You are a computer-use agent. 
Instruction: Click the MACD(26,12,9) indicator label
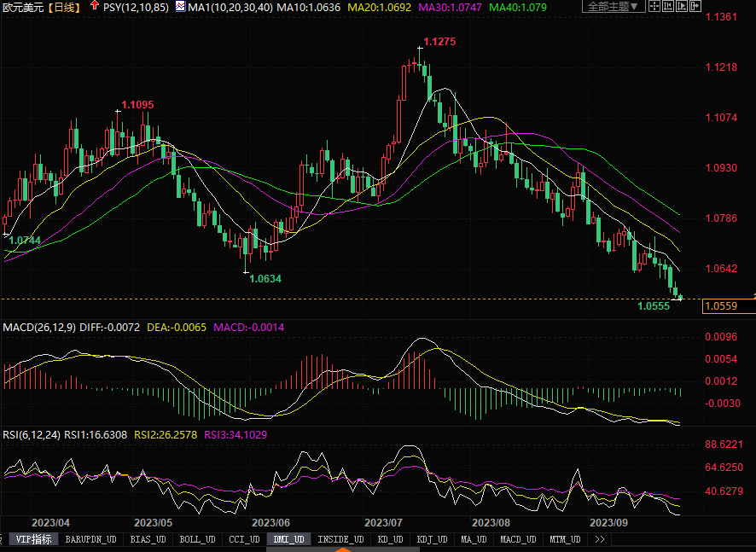tap(39, 328)
